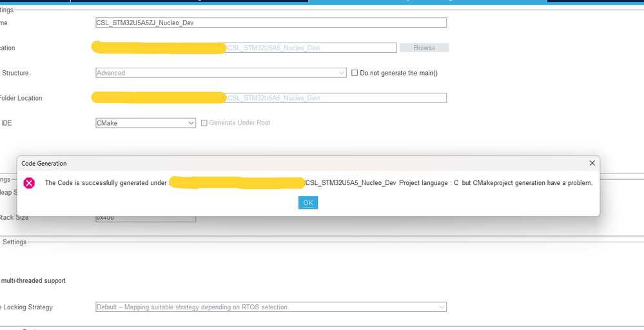Click the project location path field
The width and height of the screenshot is (644, 330).
(246, 48)
